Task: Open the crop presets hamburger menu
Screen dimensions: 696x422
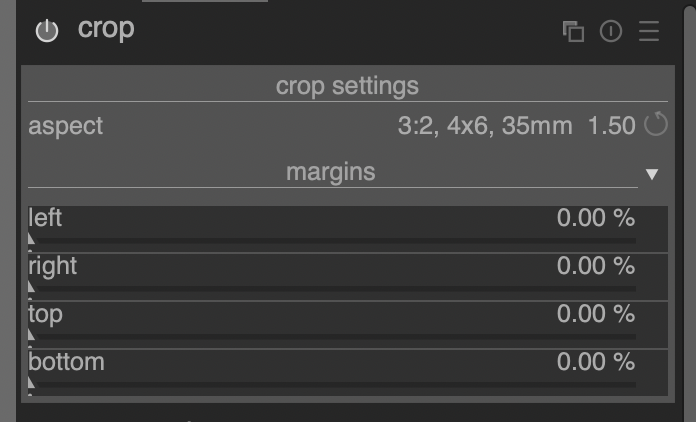Action: 649,32
